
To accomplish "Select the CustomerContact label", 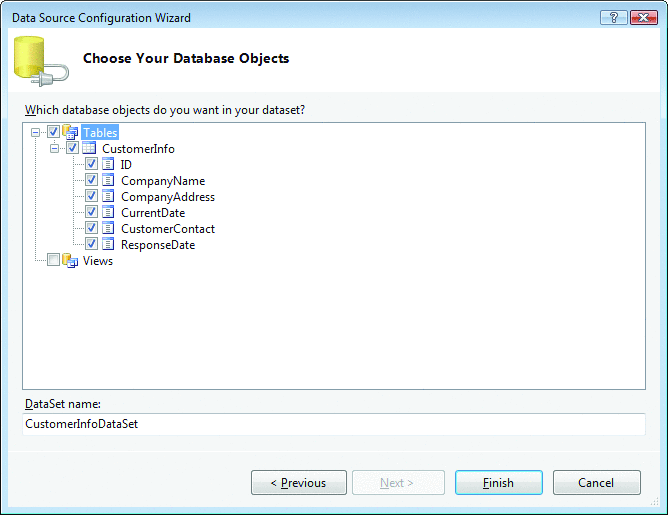I will (168, 229).
